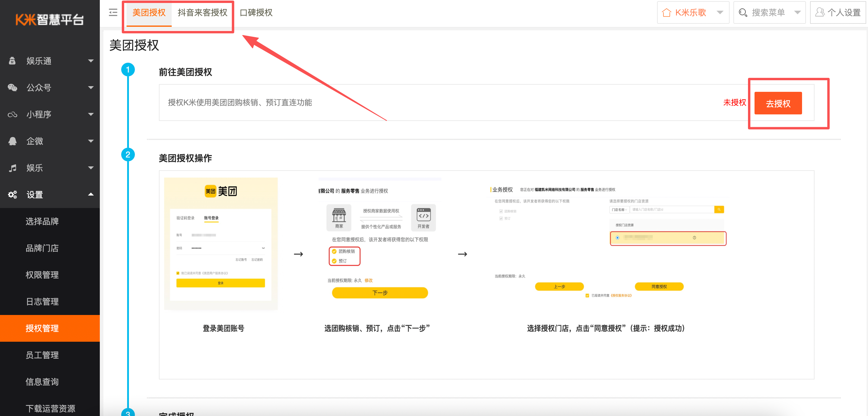Image resolution: width=868 pixels, height=416 pixels.
Task: Expand the 娱乐通 menu arrow
Action: (x=91, y=61)
